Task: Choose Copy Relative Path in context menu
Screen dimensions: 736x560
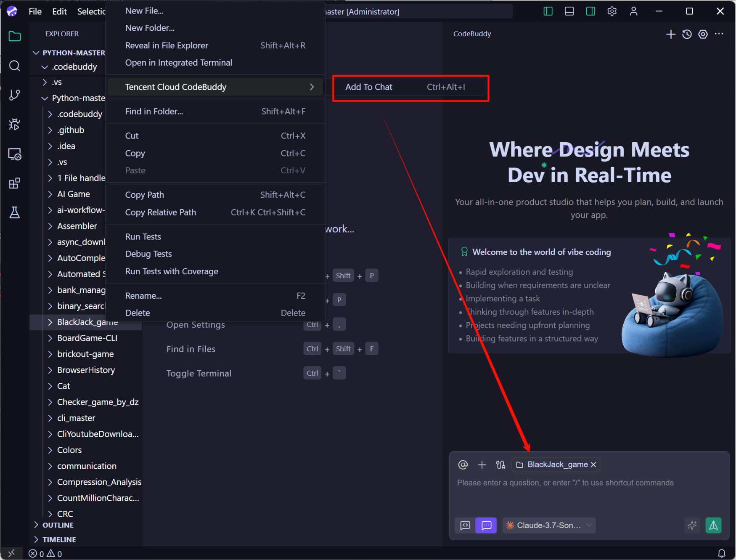Action: pyautogui.click(x=161, y=212)
